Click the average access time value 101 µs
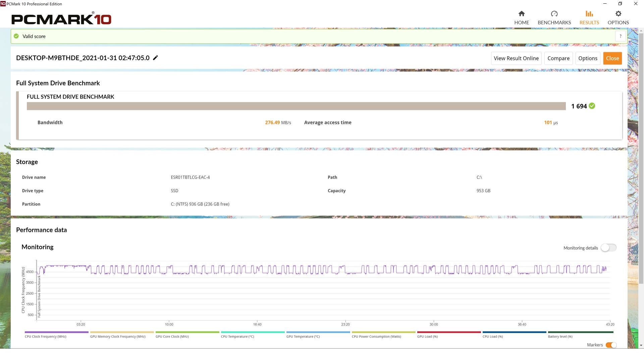The height and width of the screenshot is (362, 644). (x=551, y=123)
